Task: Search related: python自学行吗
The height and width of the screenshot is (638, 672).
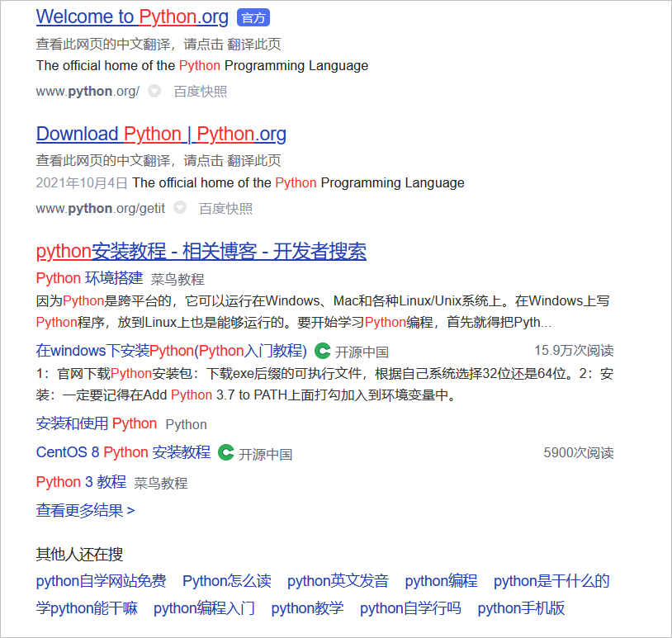Action: [x=410, y=608]
